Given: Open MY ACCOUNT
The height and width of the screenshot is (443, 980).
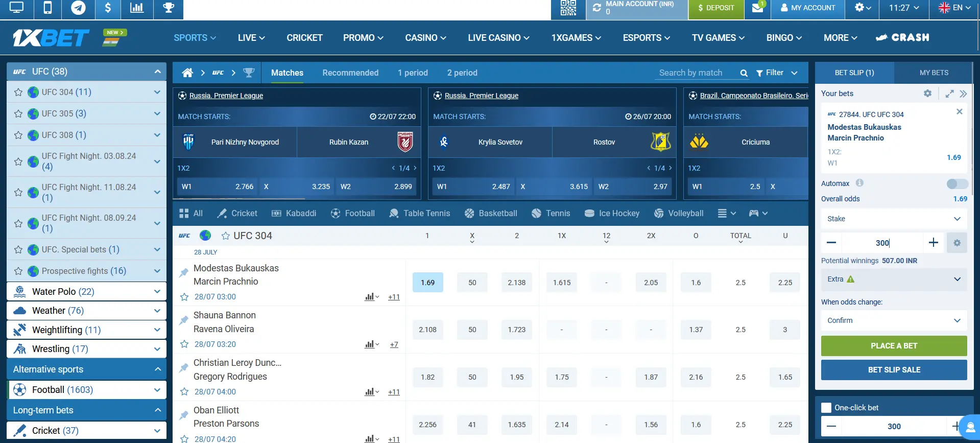Looking at the screenshot, I should (x=808, y=8).
